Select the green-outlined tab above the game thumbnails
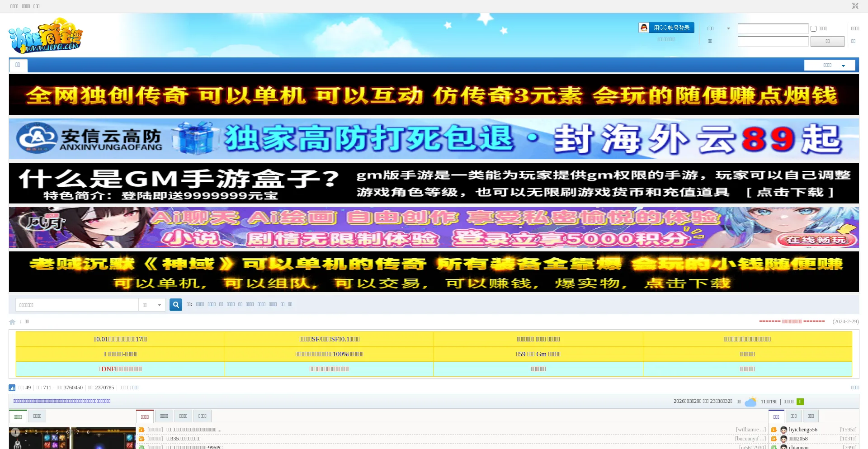The width and height of the screenshot is (868, 449). tap(18, 416)
